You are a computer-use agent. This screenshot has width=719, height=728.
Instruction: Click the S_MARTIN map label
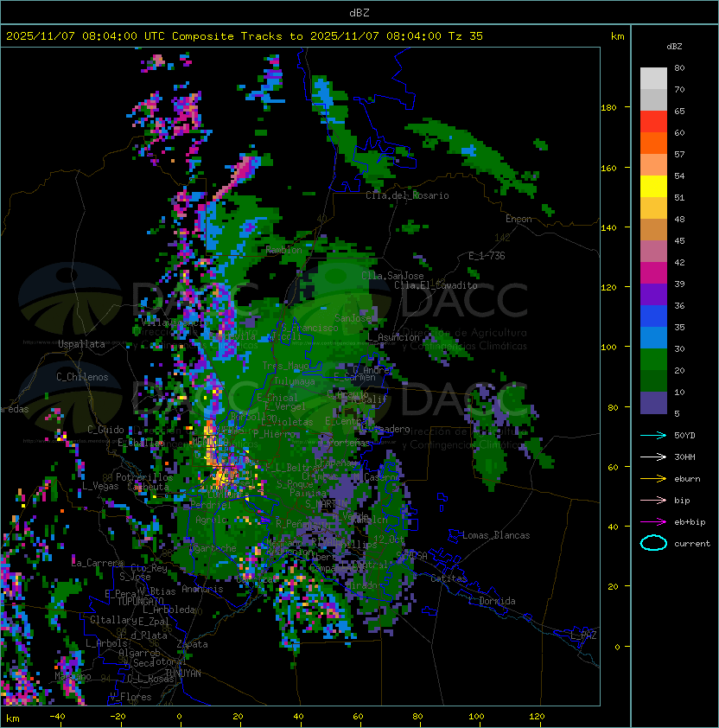[327, 504]
